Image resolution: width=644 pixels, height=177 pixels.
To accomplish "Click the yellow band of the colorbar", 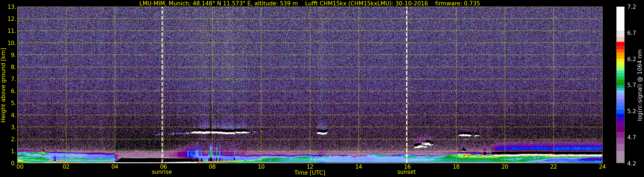I will tap(620, 60).
